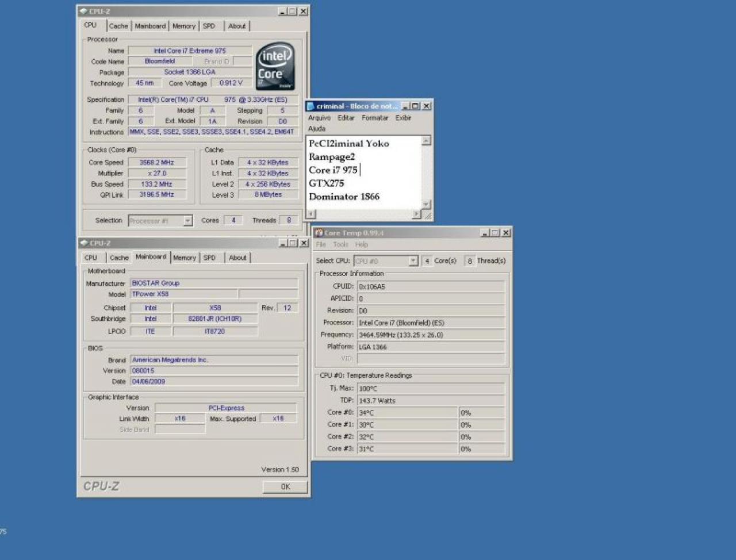The height and width of the screenshot is (560, 736).
Task: Open the Mainboard tab in top CPU-Z window
Action: pyautogui.click(x=150, y=26)
